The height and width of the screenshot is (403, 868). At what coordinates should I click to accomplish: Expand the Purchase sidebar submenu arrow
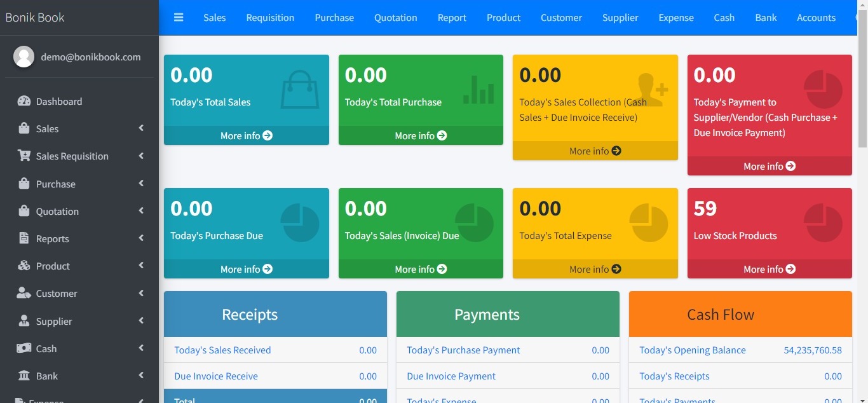point(141,184)
